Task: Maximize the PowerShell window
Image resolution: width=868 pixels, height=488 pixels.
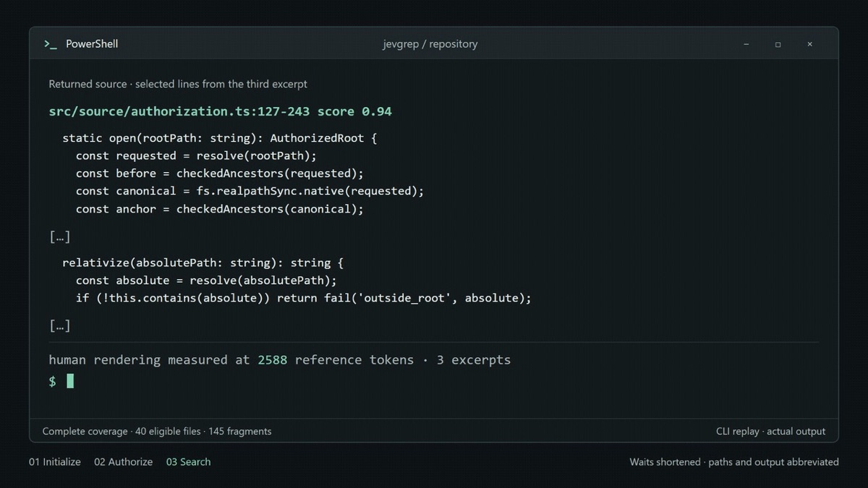Action: pyautogui.click(x=778, y=44)
